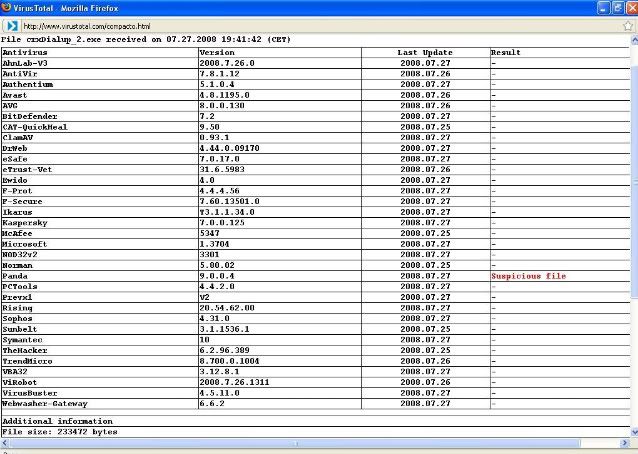Click the 'File size: 233472 bytes' line
This screenshot has width=638, height=454.
tap(60, 432)
